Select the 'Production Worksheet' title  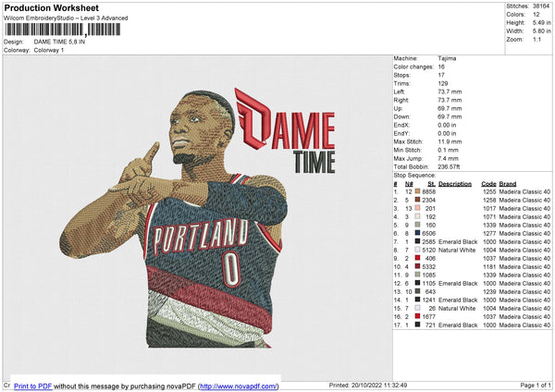pyautogui.click(x=51, y=7)
